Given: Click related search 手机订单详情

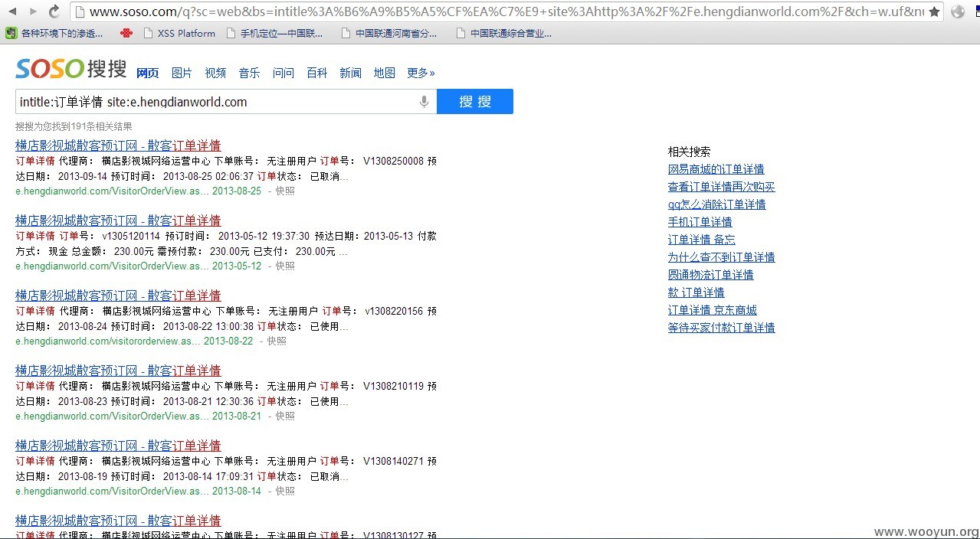Looking at the screenshot, I should [x=700, y=222].
